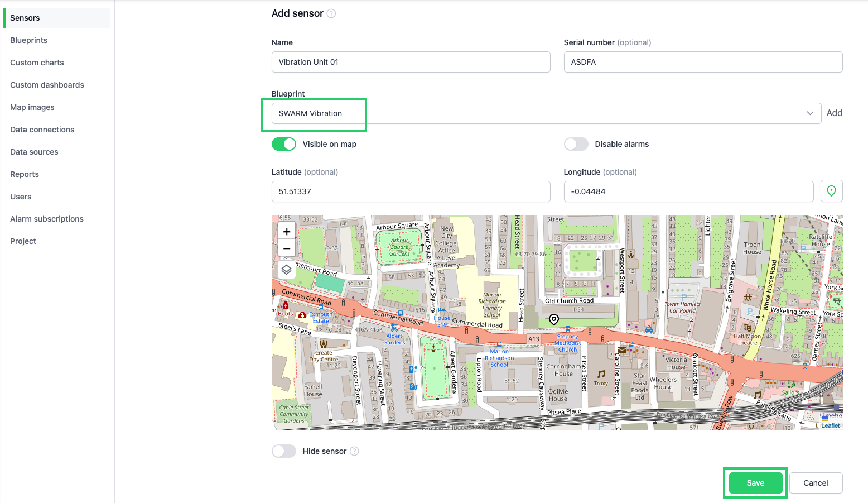The width and height of the screenshot is (868, 503).
Task: Zoom out of the map
Action: (x=286, y=248)
